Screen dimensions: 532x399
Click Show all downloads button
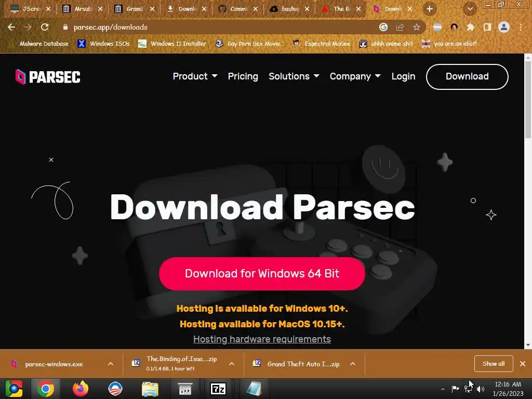(494, 364)
